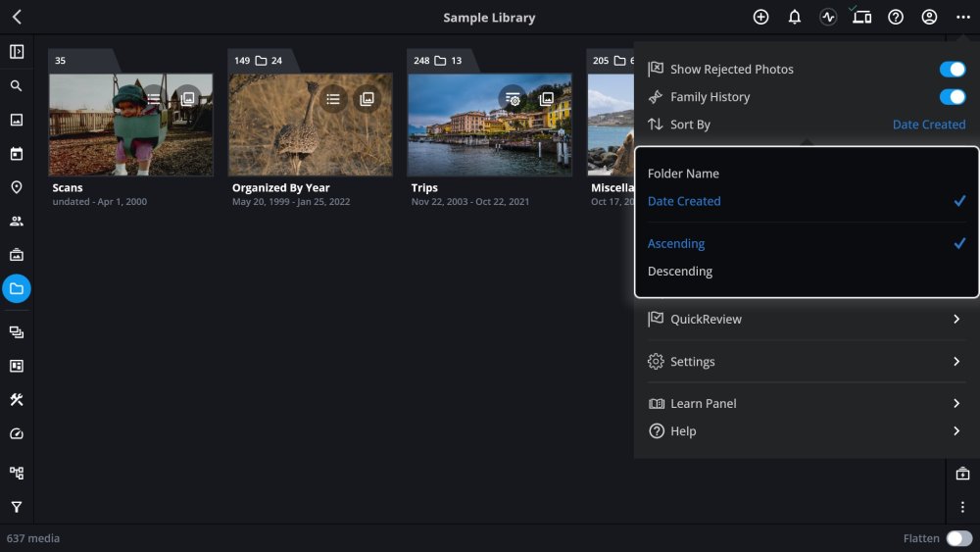The height and width of the screenshot is (552, 980).
Task: Click the notifications bell icon
Action: click(x=795, y=17)
